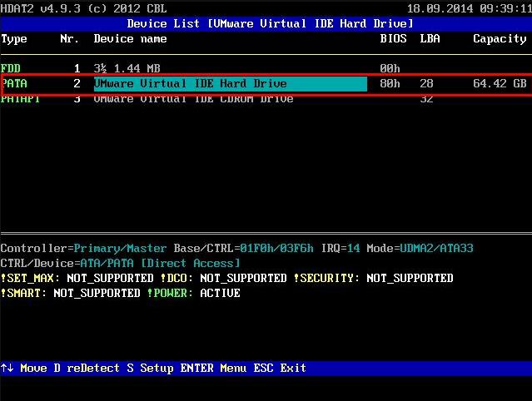
Task: Select the FDD 3½ 1.44 MB device
Action: point(266,68)
